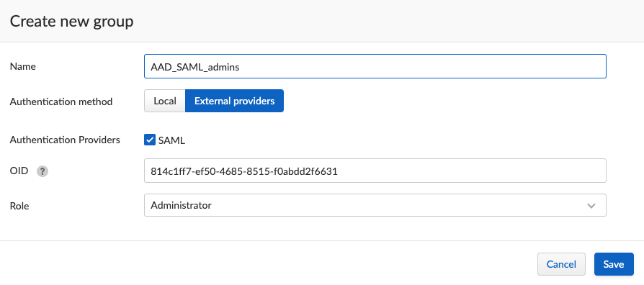Screen dimensions: 644x285
Task: Open the Role dropdown showing Administrator
Action: (x=375, y=205)
